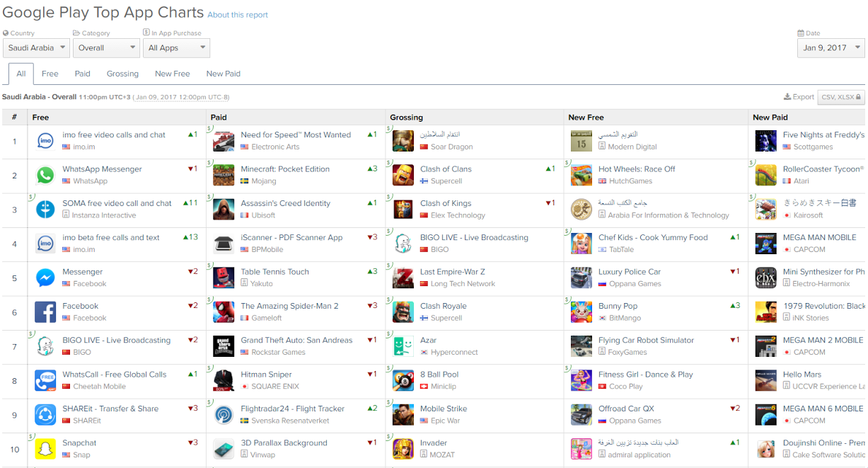Switch to the Grossing tab
Image resolution: width=868 pixels, height=468 pixels.
pos(122,74)
